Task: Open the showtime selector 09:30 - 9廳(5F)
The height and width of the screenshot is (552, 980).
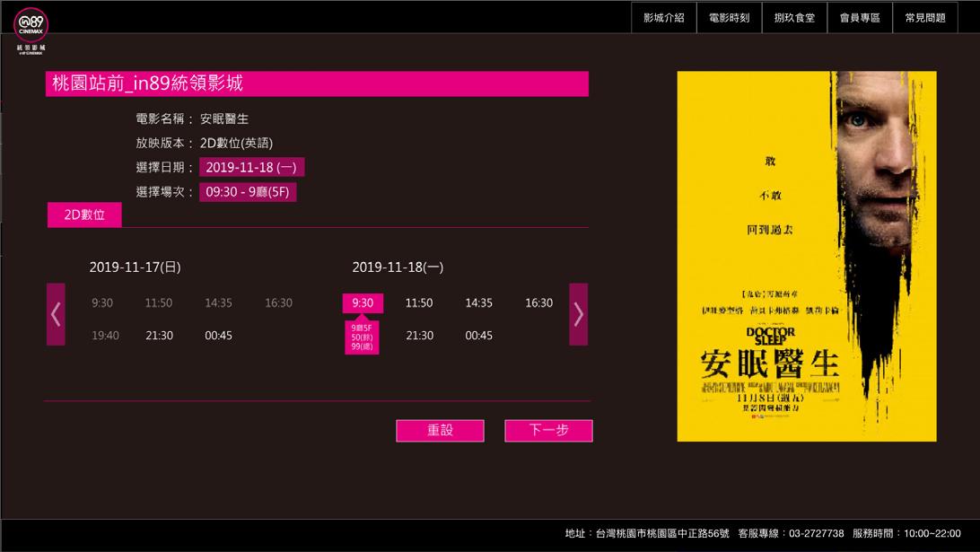Action: tap(248, 192)
